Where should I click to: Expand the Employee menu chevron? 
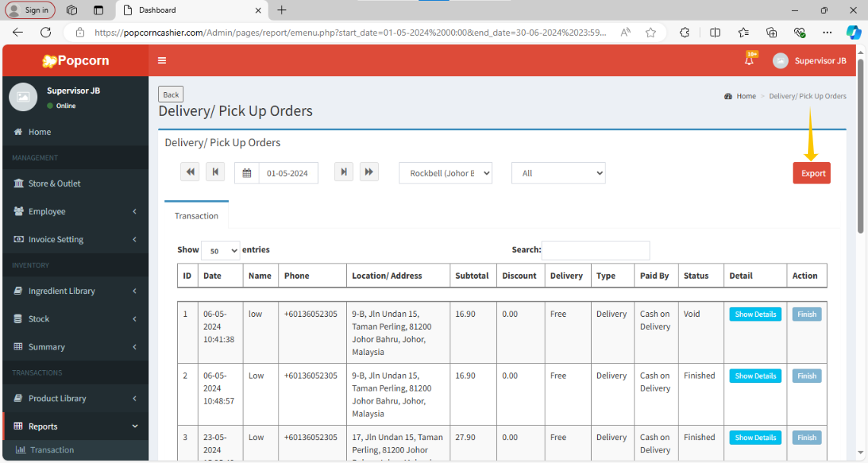tap(135, 211)
